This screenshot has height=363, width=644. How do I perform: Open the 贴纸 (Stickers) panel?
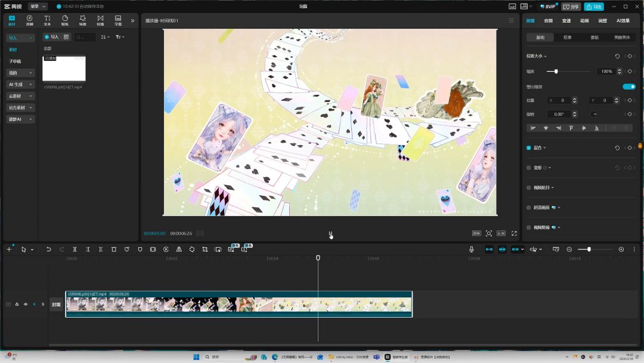click(64, 20)
